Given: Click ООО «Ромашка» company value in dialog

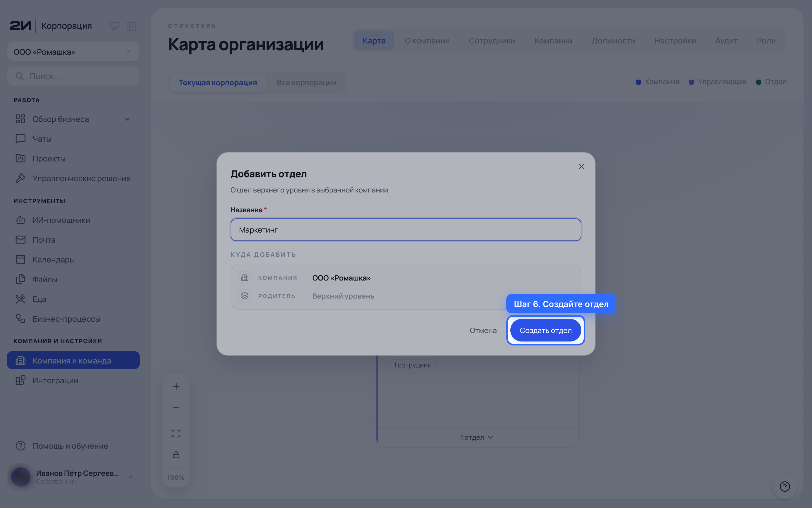Looking at the screenshot, I should point(341,278).
